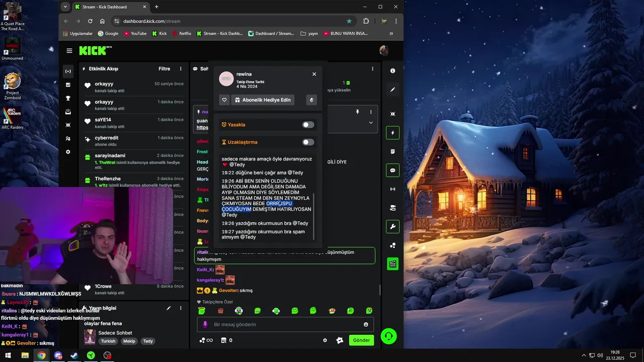This screenshot has width=644, height=362.
Task: Click the Tedy tag in stream info
Action: point(148,341)
